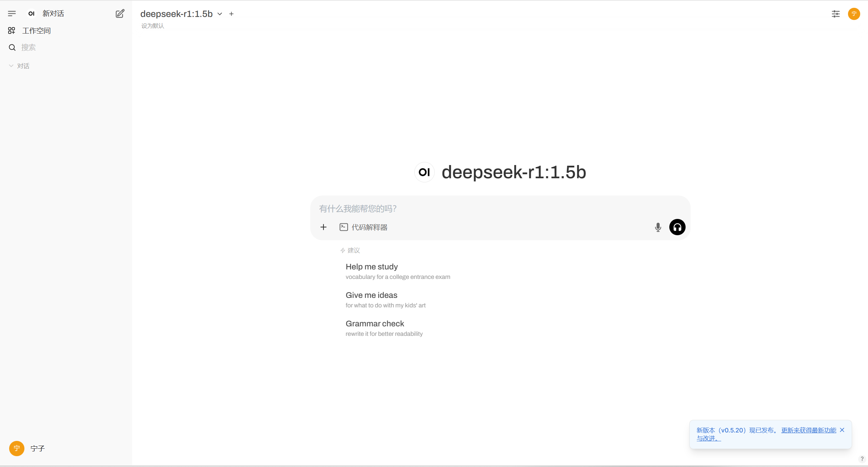This screenshot has height=467, width=868.
Task: Toggle the 代码解释器 code interpreter
Action: [363, 227]
